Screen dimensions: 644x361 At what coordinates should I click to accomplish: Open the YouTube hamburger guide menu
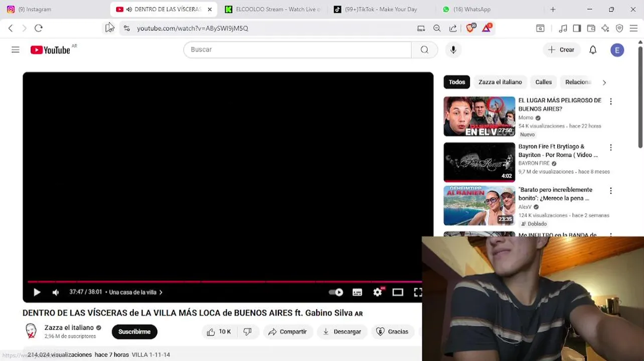pyautogui.click(x=16, y=50)
